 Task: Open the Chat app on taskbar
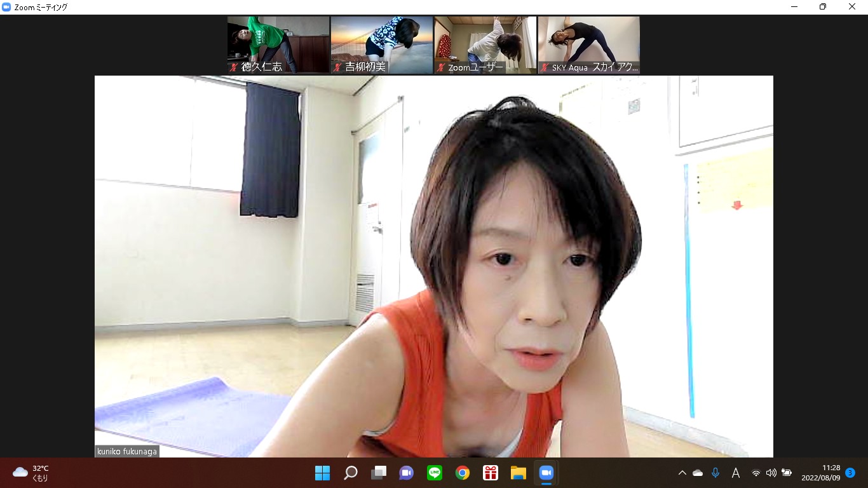(x=407, y=473)
